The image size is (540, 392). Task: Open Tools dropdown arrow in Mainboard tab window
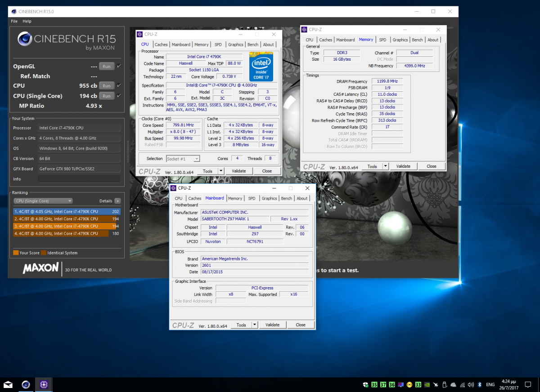tap(254, 325)
